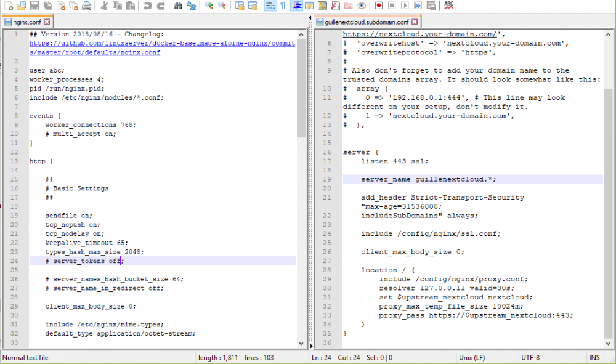Click the UTF-8 encoding indicator

[530, 358]
